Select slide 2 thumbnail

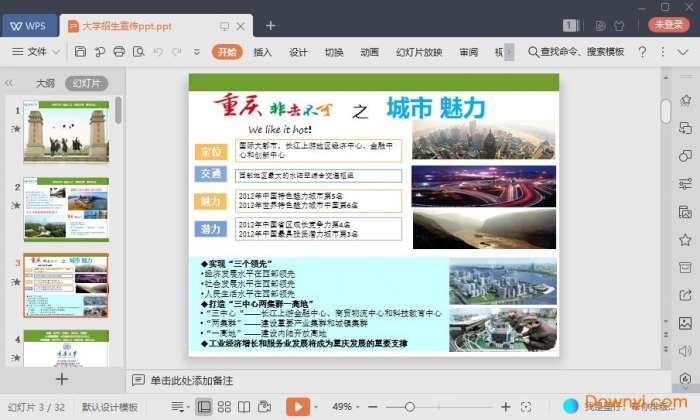coord(67,209)
